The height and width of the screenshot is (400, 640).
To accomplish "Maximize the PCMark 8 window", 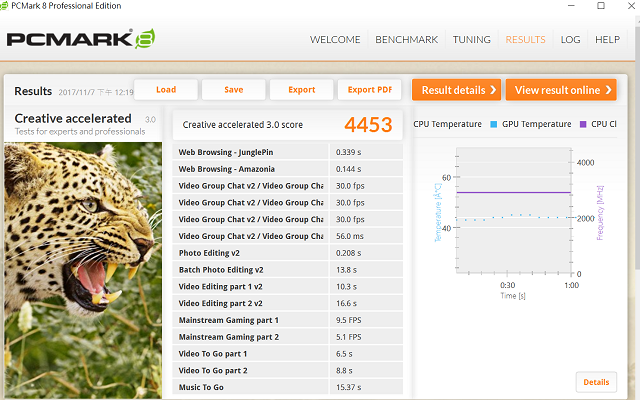I will (601, 6).
